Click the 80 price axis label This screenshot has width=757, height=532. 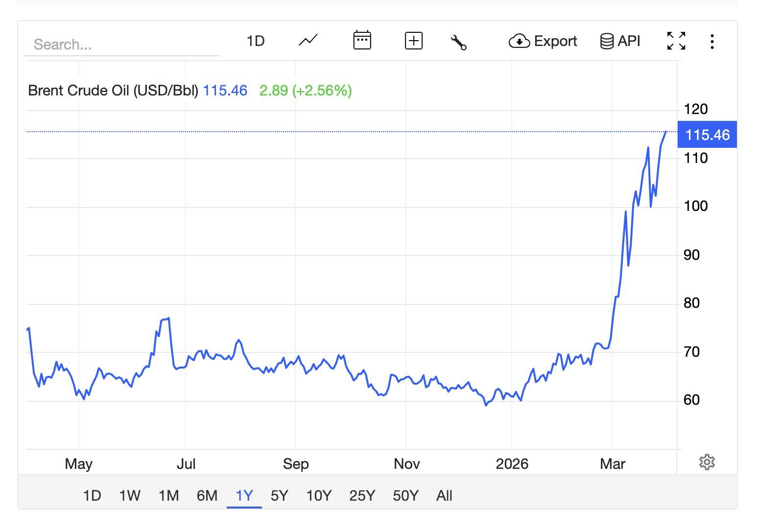[691, 303]
